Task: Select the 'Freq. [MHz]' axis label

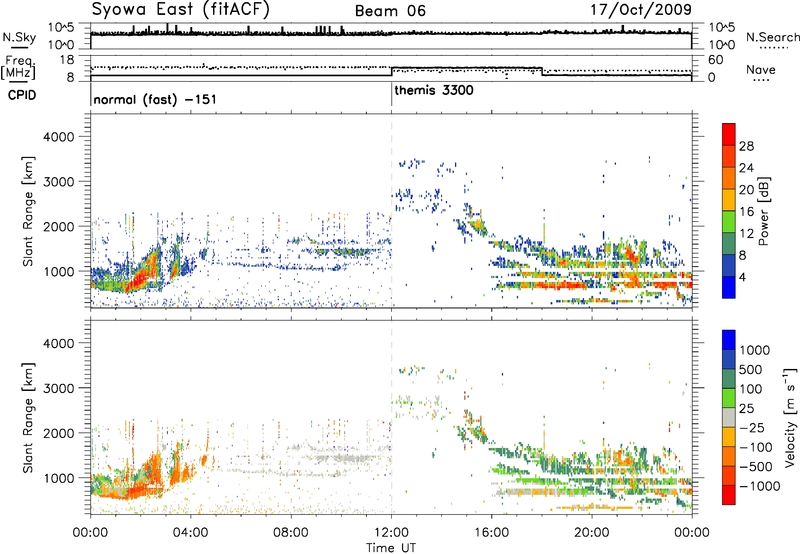Action: tap(20, 68)
